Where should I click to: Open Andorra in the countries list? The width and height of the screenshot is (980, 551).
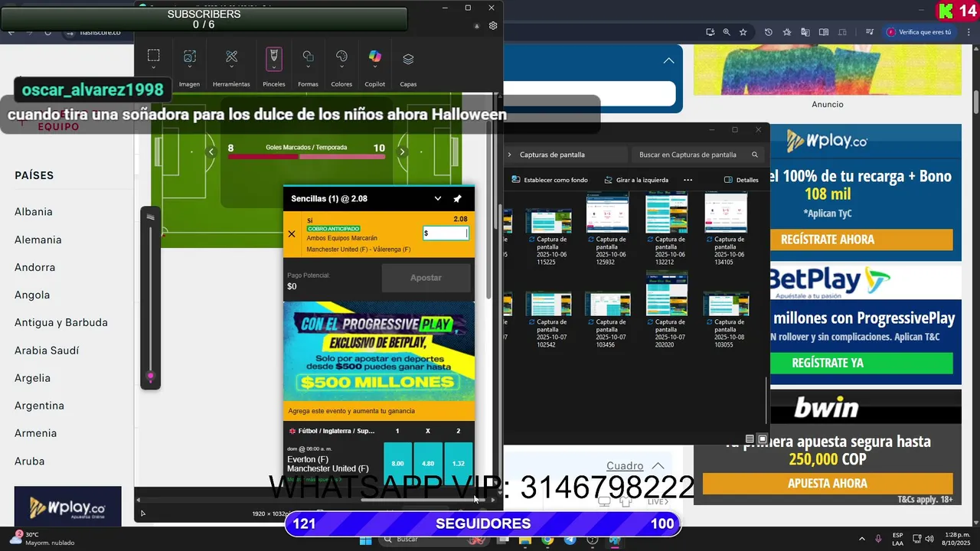tap(35, 267)
